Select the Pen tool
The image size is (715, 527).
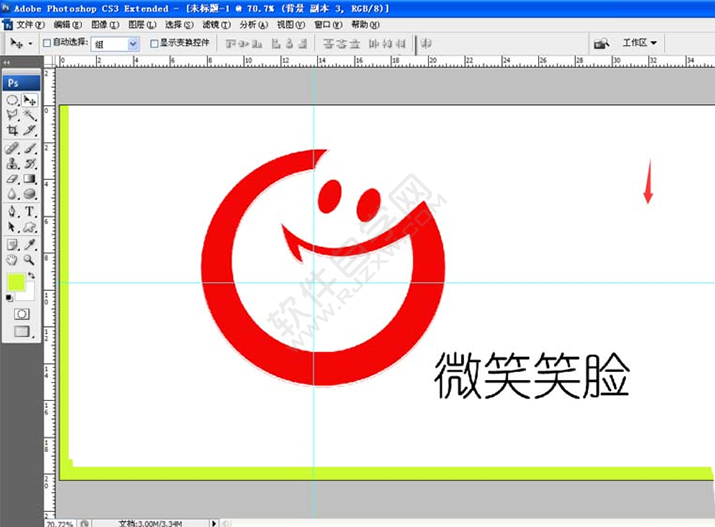point(12,211)
